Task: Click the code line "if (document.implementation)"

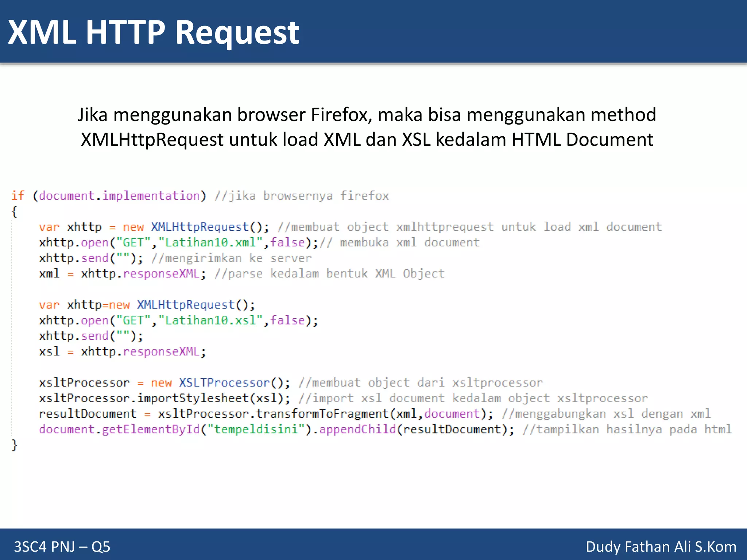Action: pyautogui.click(x=109, y=196)
